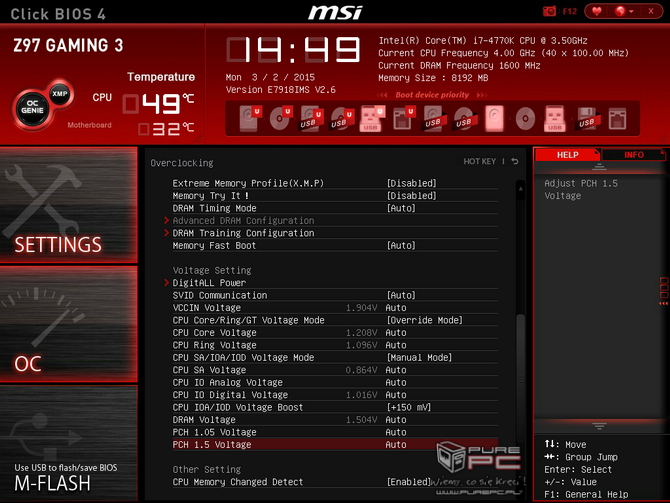This screenshot has height=503, width=670.
Task: Open DRAM Timing Mode Auto dropdown
Action: point(401,208)
